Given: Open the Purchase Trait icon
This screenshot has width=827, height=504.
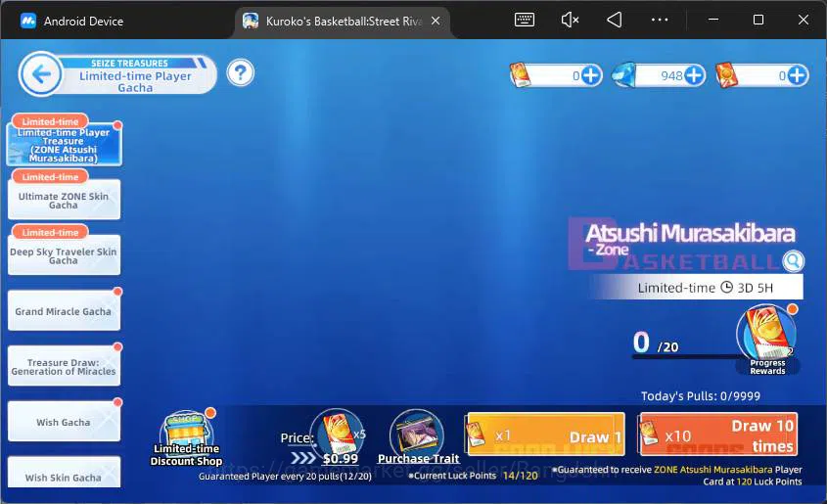Looking at the screenshot, I should point(418,437).
